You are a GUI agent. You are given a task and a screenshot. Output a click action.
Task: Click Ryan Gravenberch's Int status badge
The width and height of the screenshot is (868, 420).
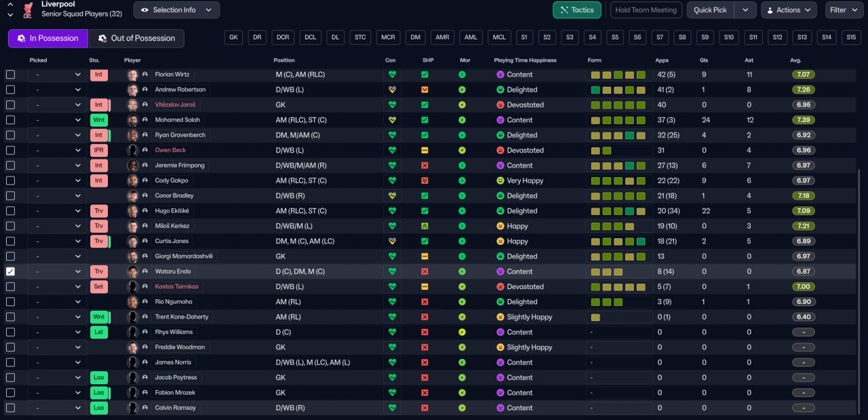coord(99,135)
